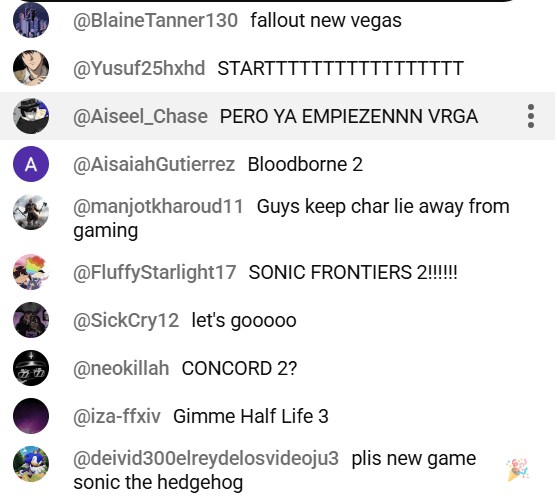557x499 pixels.
Task: Open the @FluffyStarlight17 username link
Action: (155, 272)
